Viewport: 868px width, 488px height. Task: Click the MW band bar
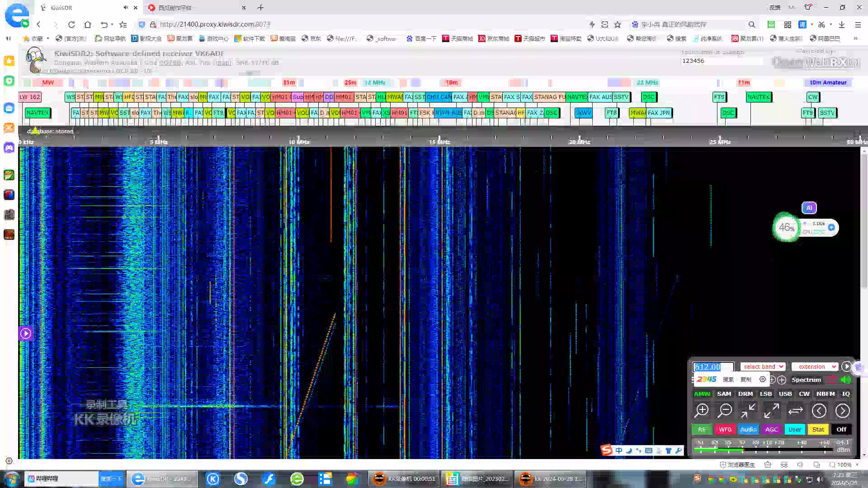[x=48, y=82]
